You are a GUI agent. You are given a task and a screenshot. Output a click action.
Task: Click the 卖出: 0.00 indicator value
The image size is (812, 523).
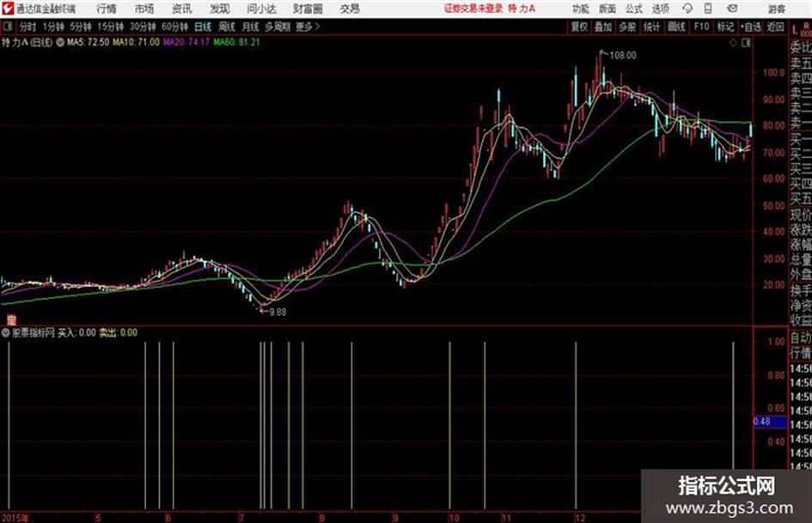118,333
